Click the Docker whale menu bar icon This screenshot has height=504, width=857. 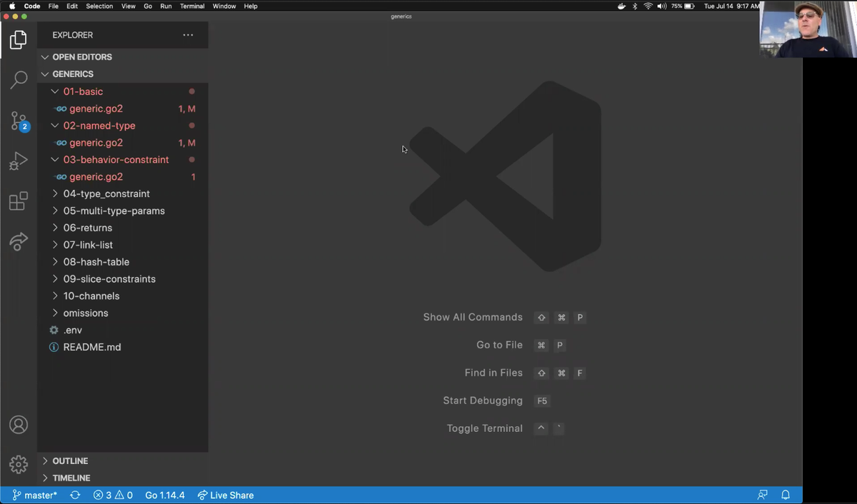tap(621, 6)
